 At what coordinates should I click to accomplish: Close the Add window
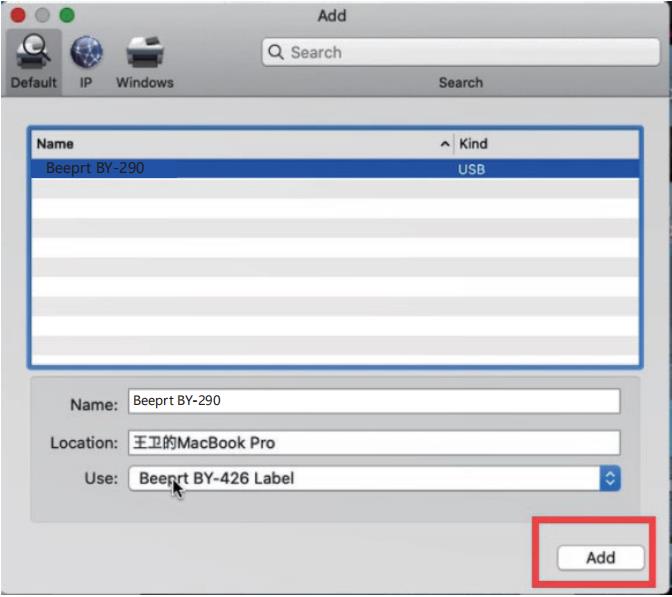click(18, 15)
